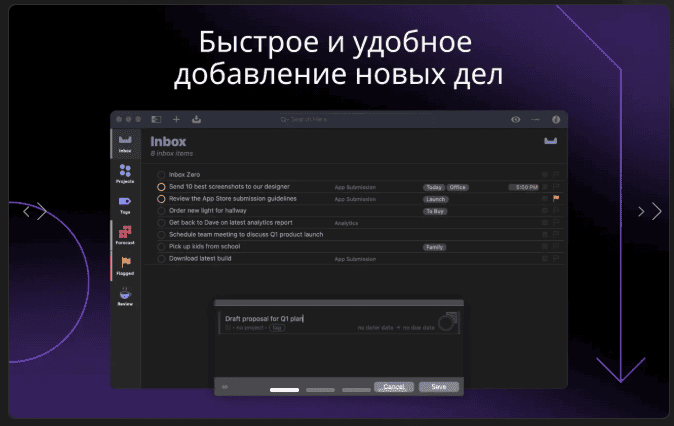
Task: Click the 5:00 PM due time
Action: (x=524, y=187)
